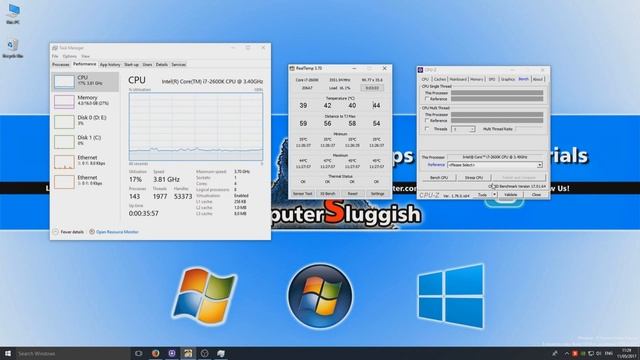This screenshot has width=640, height=360.
Task: Expand the Tools dropdown arrow in CPU-Z
Action: (x=494, y=195)
